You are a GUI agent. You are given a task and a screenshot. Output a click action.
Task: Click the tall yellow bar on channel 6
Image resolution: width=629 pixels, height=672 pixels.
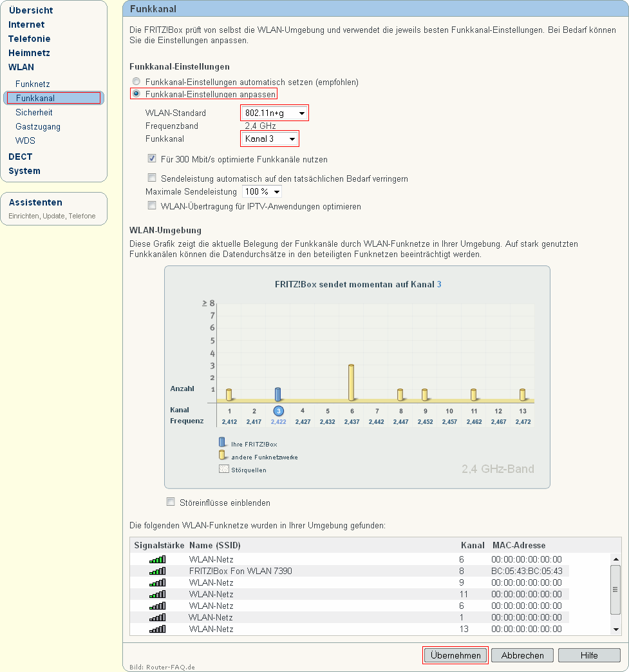[x=351, y=383]
